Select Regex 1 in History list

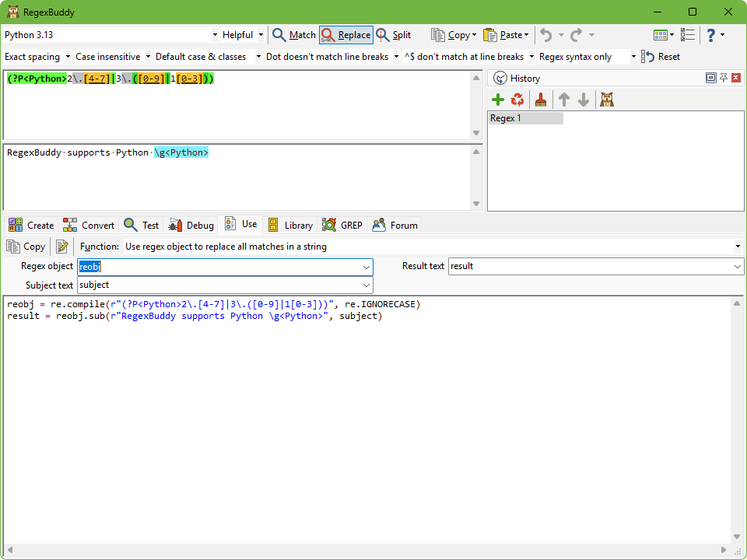pyautogui.click(x=525, y=118)
